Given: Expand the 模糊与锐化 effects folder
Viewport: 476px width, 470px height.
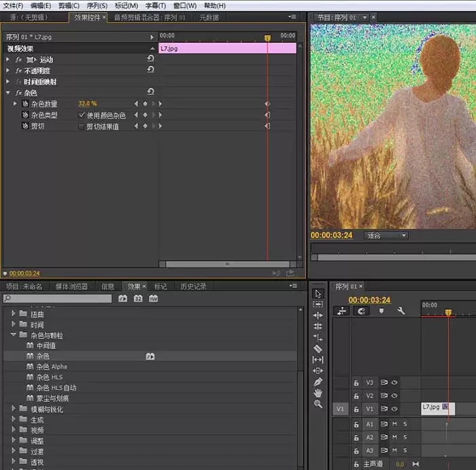Looking at the screenshot, I should [14, 409].
